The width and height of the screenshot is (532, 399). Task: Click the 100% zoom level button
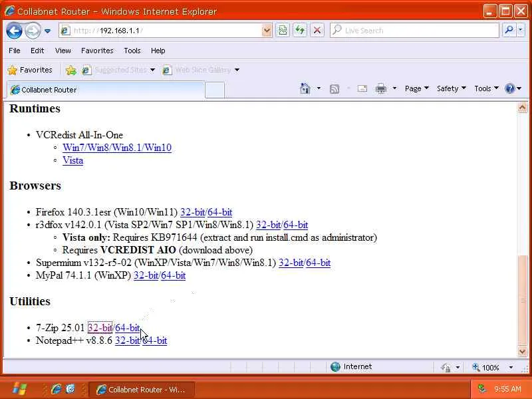pos(486,368)
